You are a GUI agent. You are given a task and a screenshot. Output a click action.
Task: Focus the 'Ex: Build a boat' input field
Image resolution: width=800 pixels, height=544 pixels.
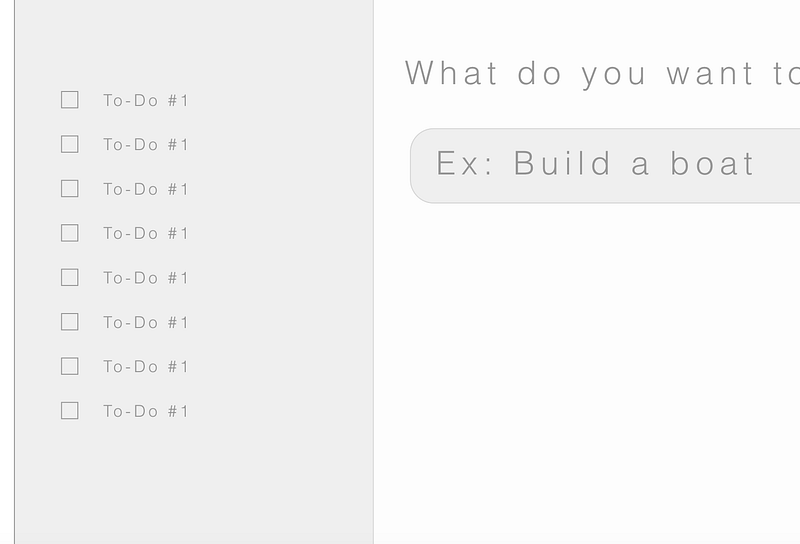click(x=605, y=166)
